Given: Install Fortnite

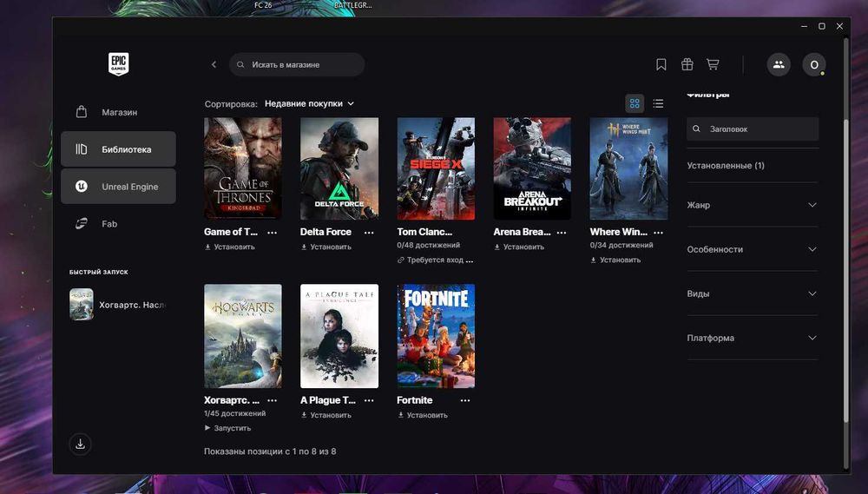Looking at the screenshot, I should pos(423,415).
